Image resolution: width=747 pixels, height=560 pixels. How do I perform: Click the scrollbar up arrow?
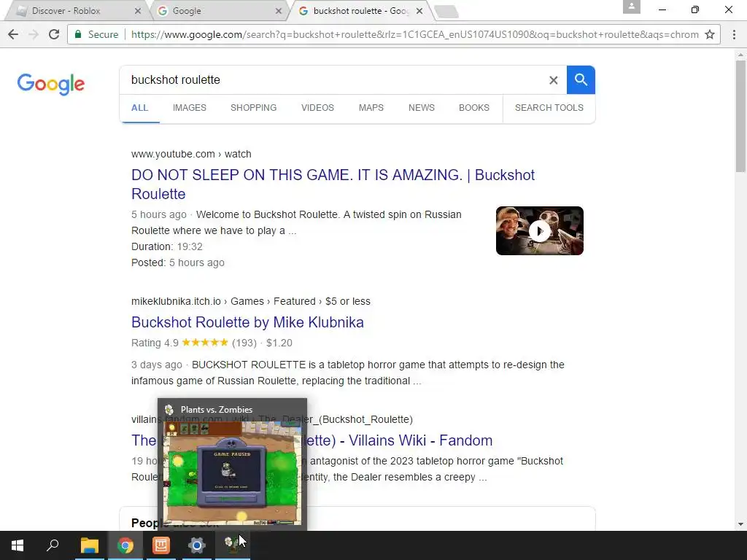click(740, 55)
